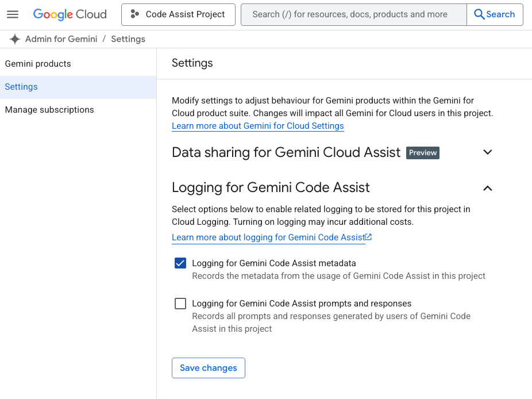Open Gemini products in the sidebar

[x=38, y=64]
